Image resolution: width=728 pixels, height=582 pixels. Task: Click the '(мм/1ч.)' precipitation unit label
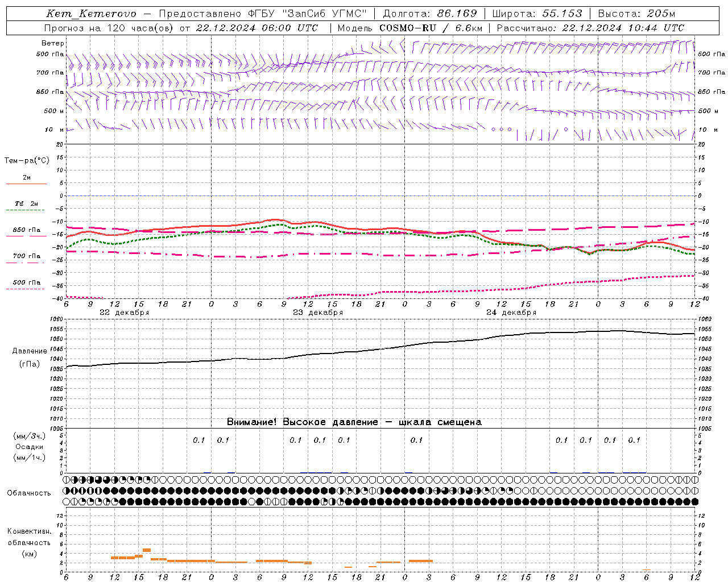pyautogui.click(x=30, y=458)
